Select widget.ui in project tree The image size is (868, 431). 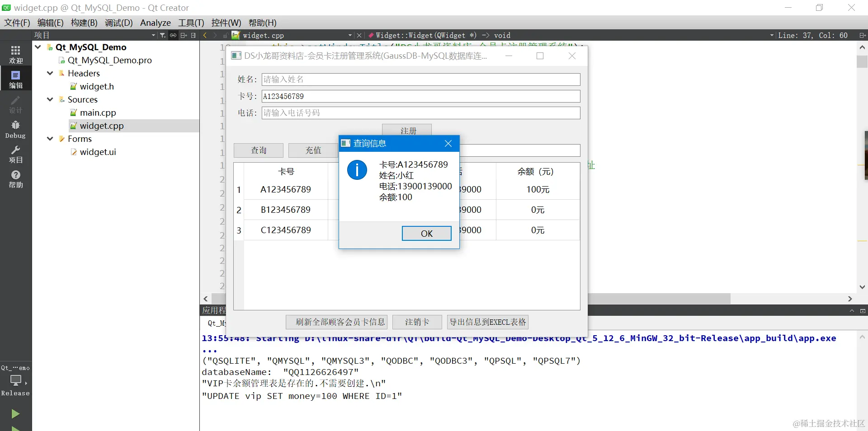point(98,152)
